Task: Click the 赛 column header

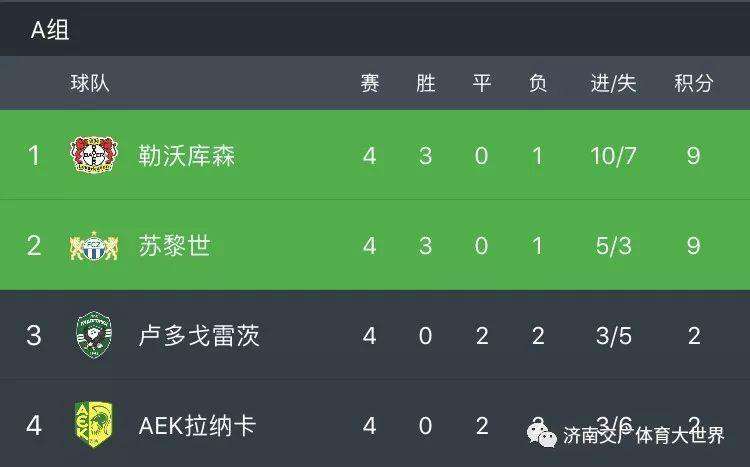Action: (370, 84)
